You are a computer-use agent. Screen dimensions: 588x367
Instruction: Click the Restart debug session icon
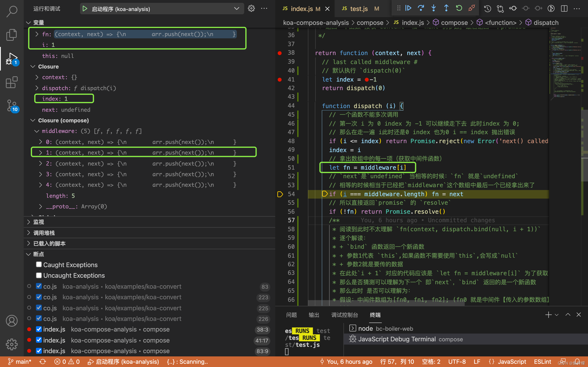pos(459,8)
